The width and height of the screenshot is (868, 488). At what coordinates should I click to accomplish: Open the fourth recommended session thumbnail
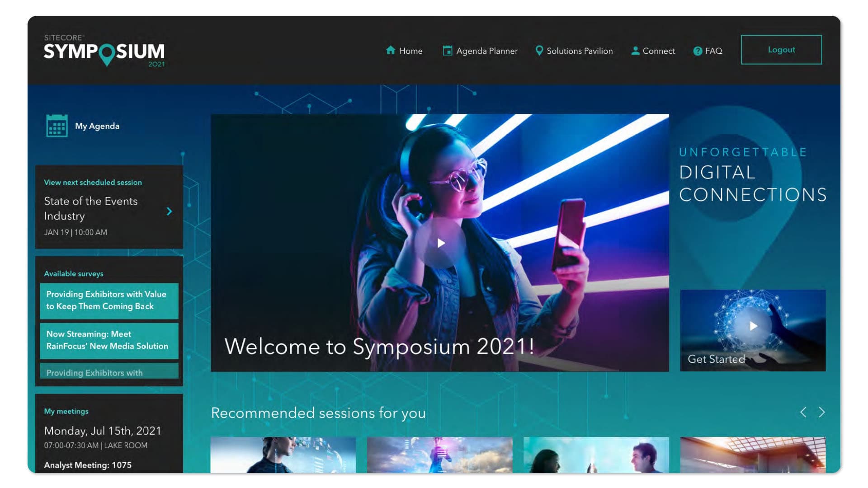pyautogui.click(x=753, y=455)
